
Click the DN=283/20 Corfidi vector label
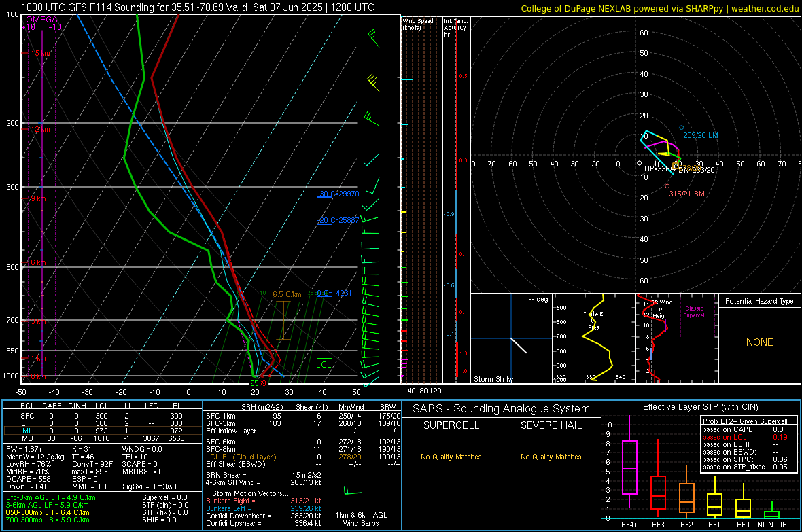tap(697, 171)
